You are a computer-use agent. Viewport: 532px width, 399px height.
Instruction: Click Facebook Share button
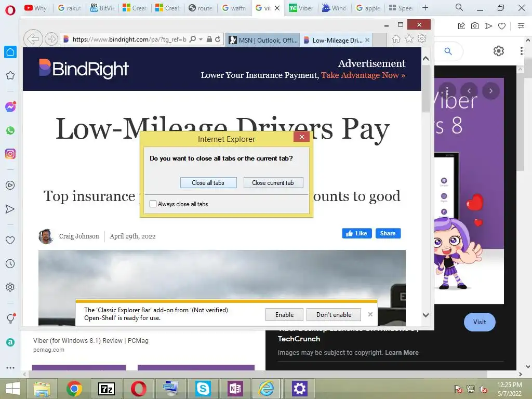click(x=388, y=233)
